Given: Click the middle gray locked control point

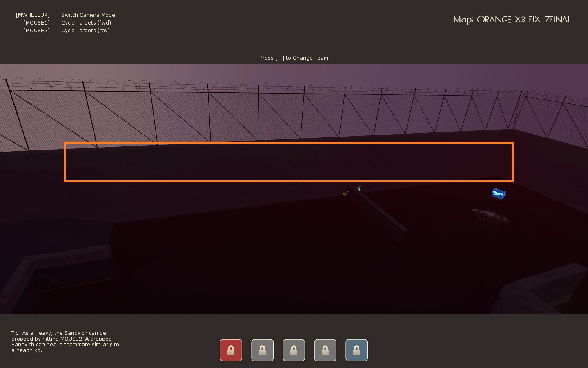Looking at the screenshot, I should [x=294, y=350].
